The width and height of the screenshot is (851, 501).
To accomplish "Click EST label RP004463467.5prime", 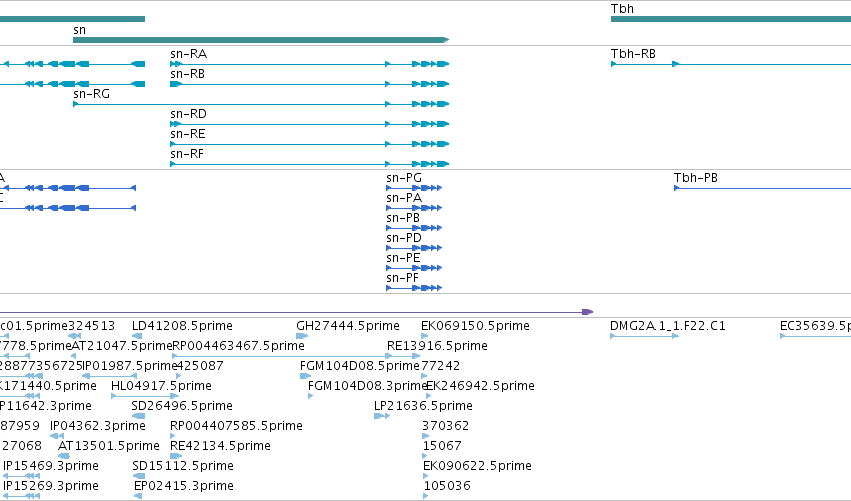I will (x=238, y=346).
